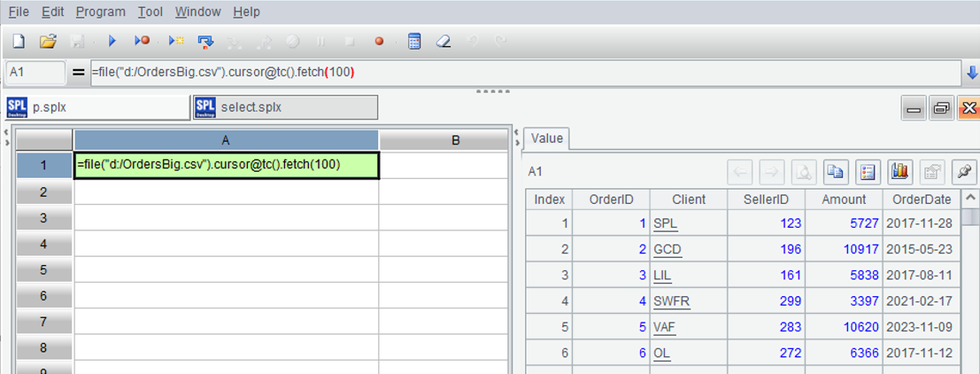Execute to cursor with play-star icon
Viewport: 980px width, 374px height.
click(177, 42)
